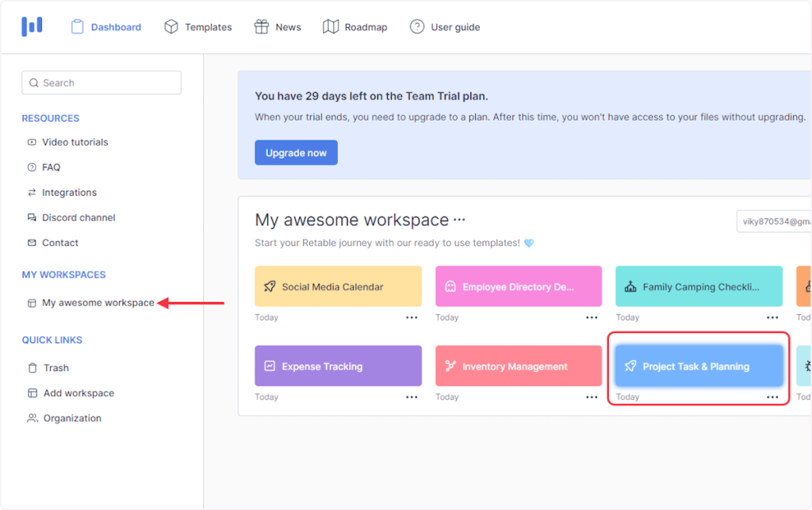Open Project Task & Planning three-dot menu
The image size is (812, 510).
[x=772, y=397]
